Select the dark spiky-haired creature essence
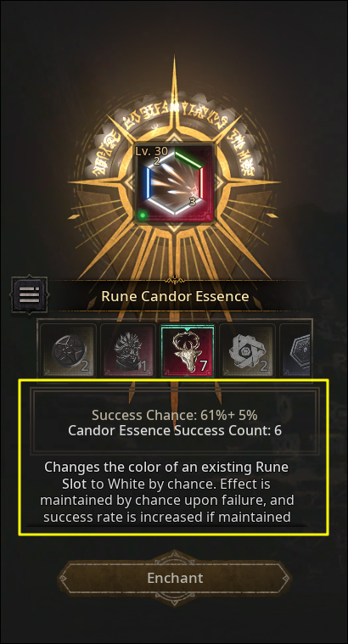This screenshot has width=348, height=644. click(128, 350)
